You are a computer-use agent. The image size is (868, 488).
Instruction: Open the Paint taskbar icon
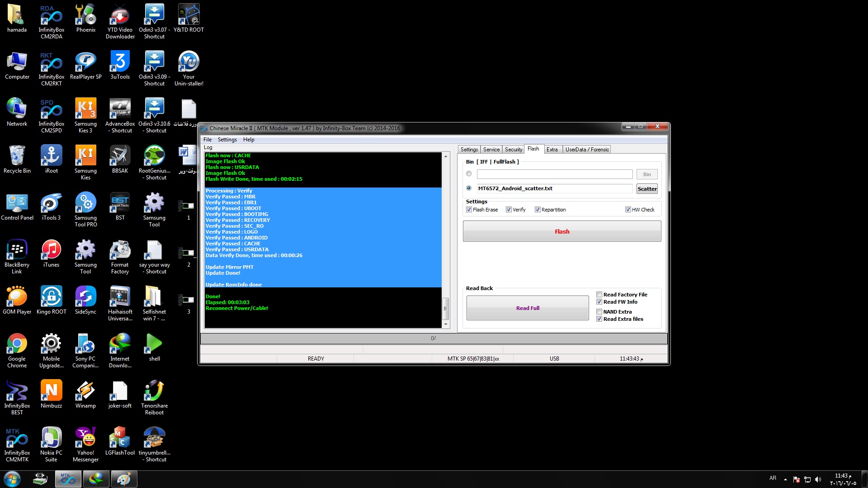coord(123,479)
